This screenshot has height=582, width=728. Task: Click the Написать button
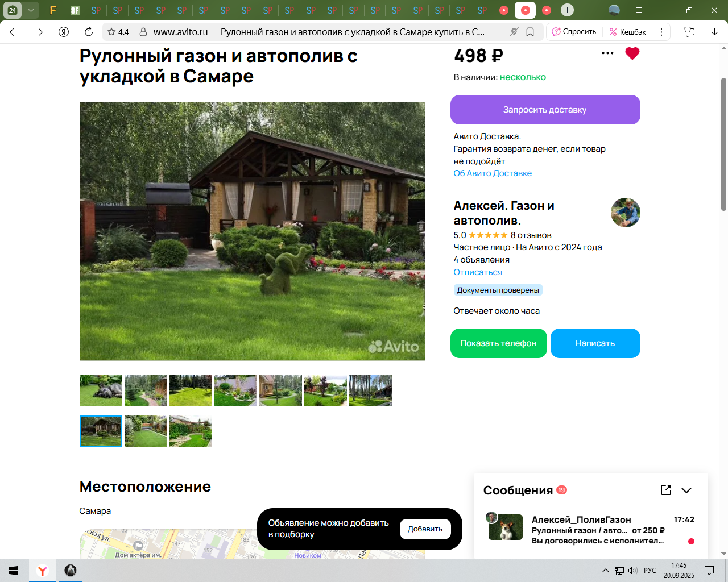[x=595, y=343]
